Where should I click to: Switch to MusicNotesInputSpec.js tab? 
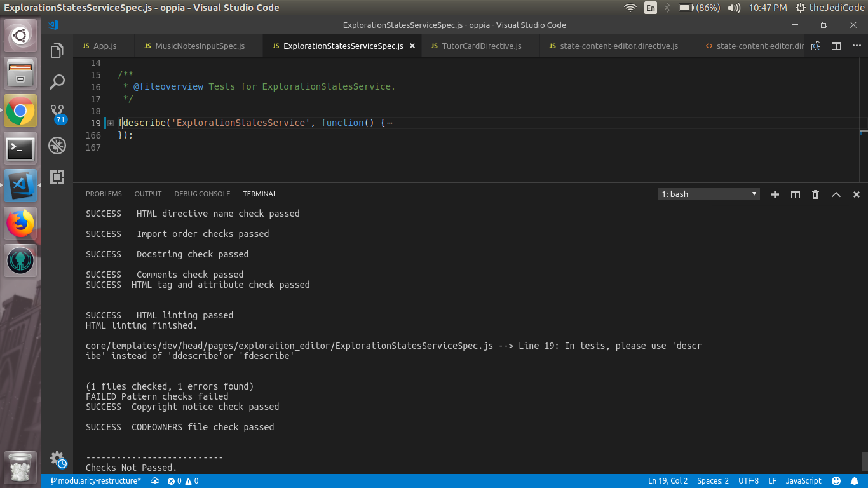click(200, 46)
